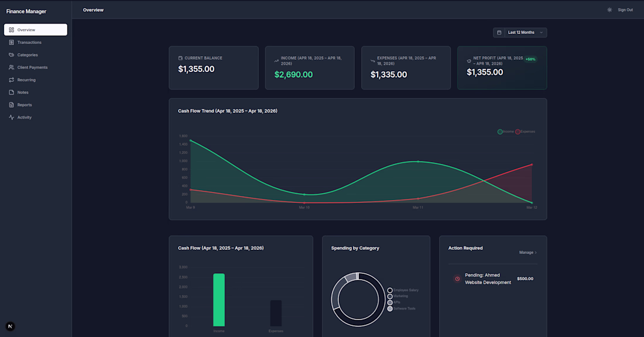644x337 pixels.
Task: Click the pending clock icon beside Ahmed payment
Action: click(x=457, y=278)
